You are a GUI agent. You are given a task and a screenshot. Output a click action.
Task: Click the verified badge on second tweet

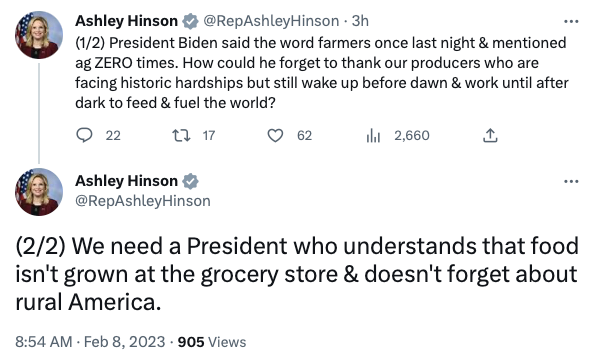190,181
